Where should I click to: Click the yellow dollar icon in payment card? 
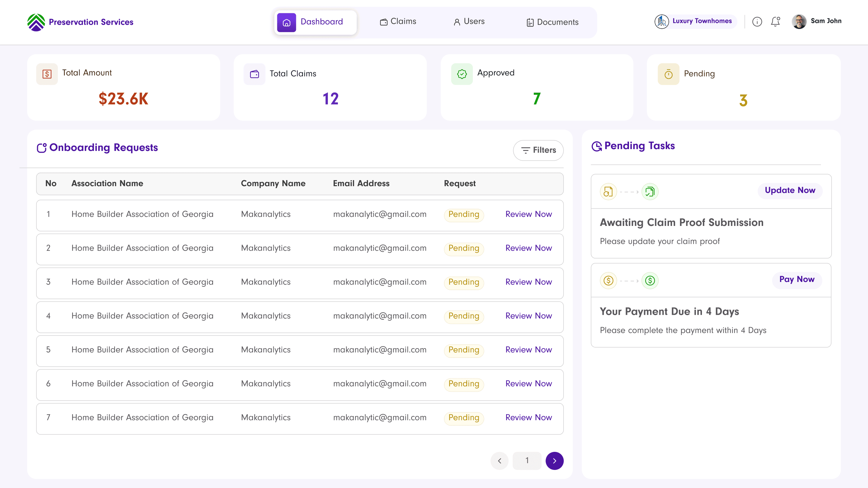608,280
